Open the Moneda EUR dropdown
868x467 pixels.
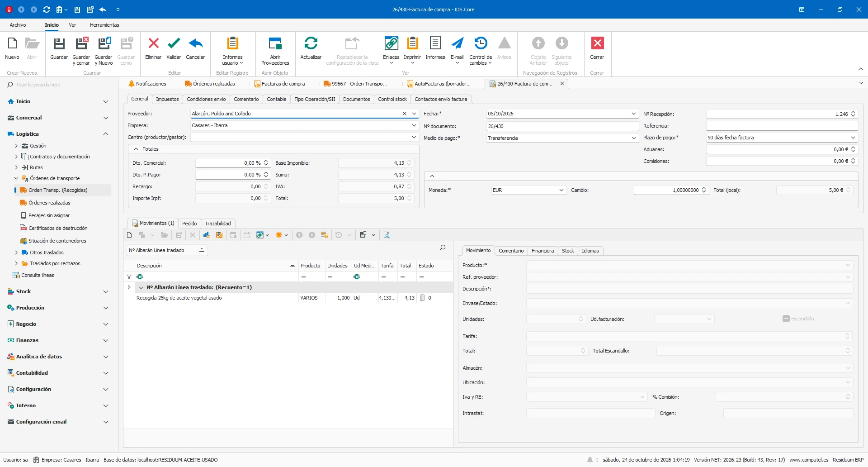coord(561,190)
